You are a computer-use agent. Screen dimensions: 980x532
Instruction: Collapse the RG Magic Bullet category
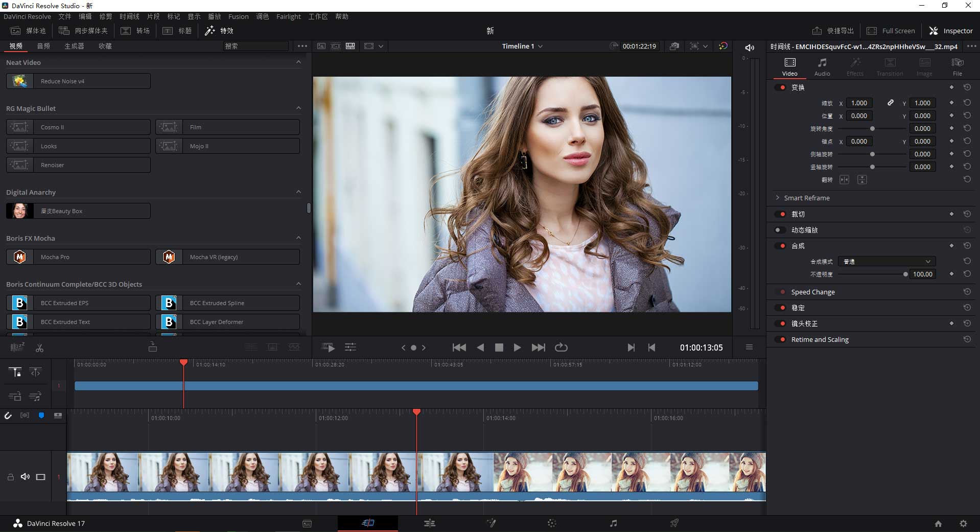[298, 108]
